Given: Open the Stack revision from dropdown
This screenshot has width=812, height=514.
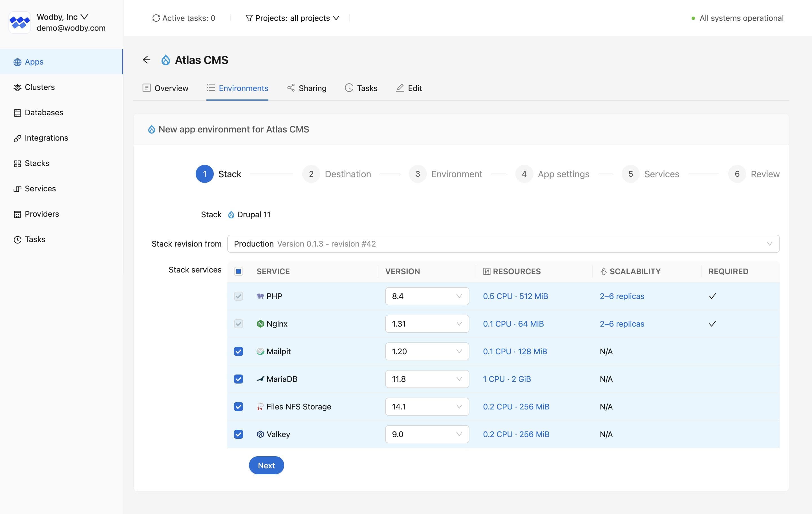Looking at the screenshot, I should 503,244.
